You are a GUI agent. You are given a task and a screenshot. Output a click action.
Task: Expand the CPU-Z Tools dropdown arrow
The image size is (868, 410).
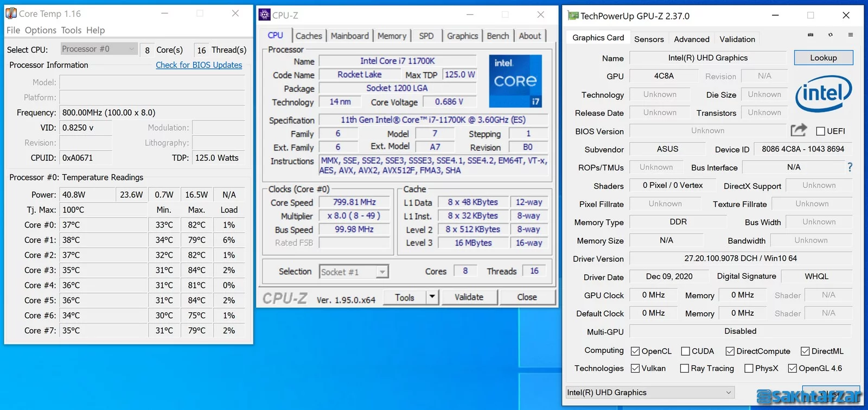pyautogui.click(x=432, y=297)
